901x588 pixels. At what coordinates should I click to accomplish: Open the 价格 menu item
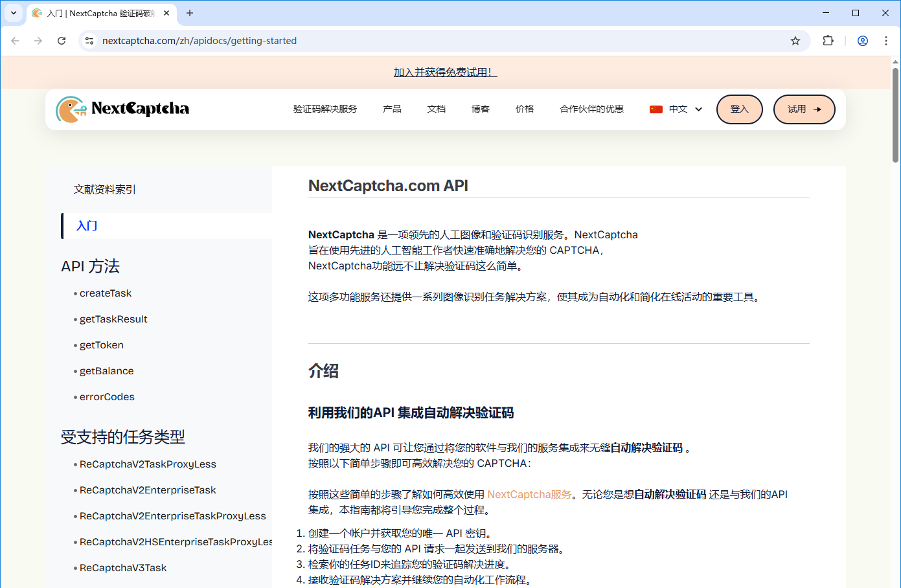point(525,109)
